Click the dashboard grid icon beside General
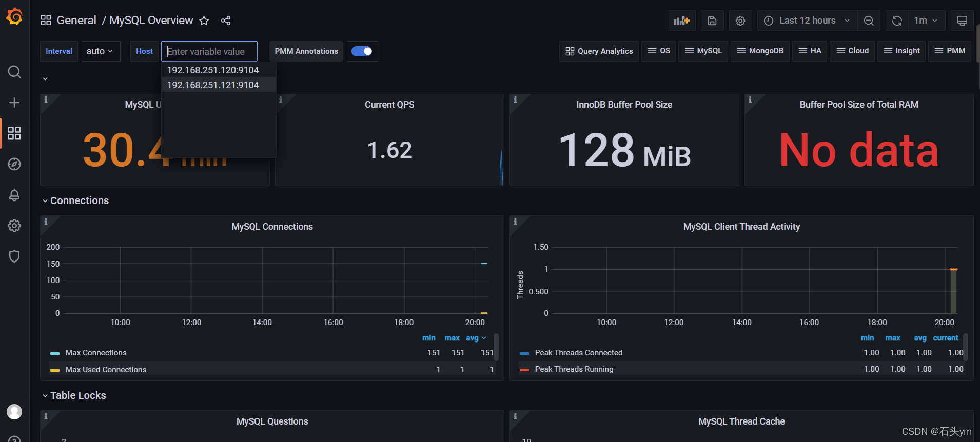 [46, 21]
